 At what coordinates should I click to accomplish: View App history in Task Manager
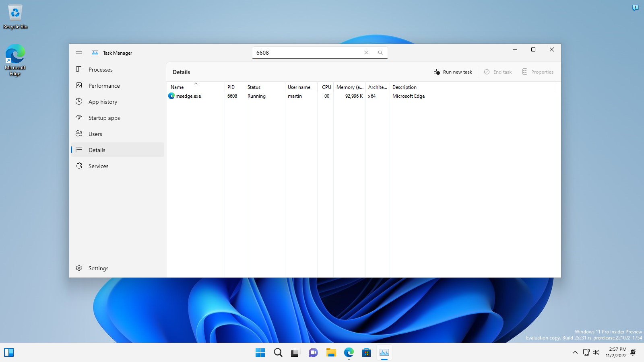102,101
